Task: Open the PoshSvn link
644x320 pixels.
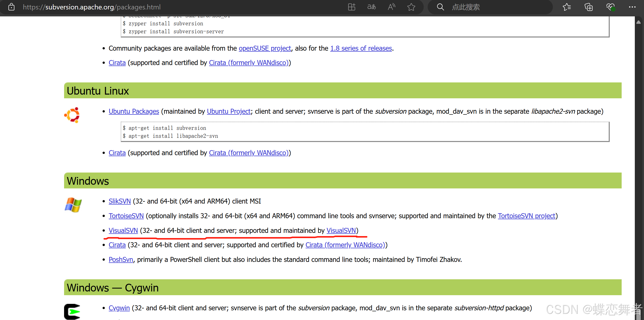Action: tap(121, 260)
